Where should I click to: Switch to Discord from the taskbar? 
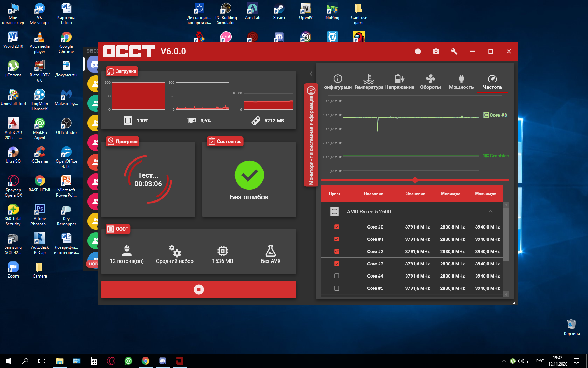tap(163, 361)
